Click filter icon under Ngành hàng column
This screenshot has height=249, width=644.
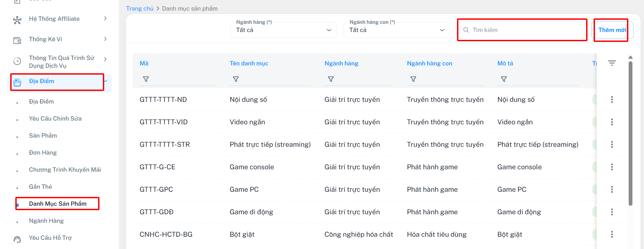[331, 79]
